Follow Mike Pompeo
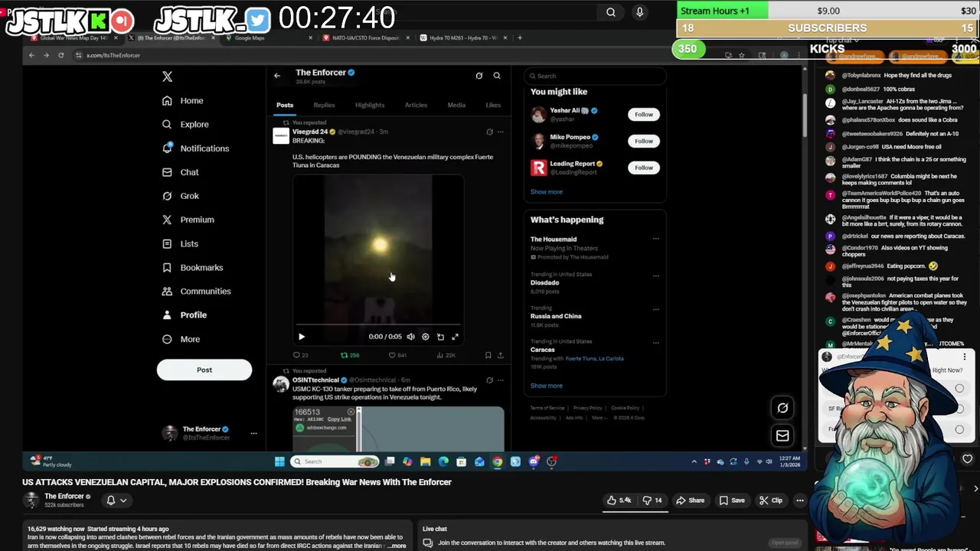 coord(644,141)
